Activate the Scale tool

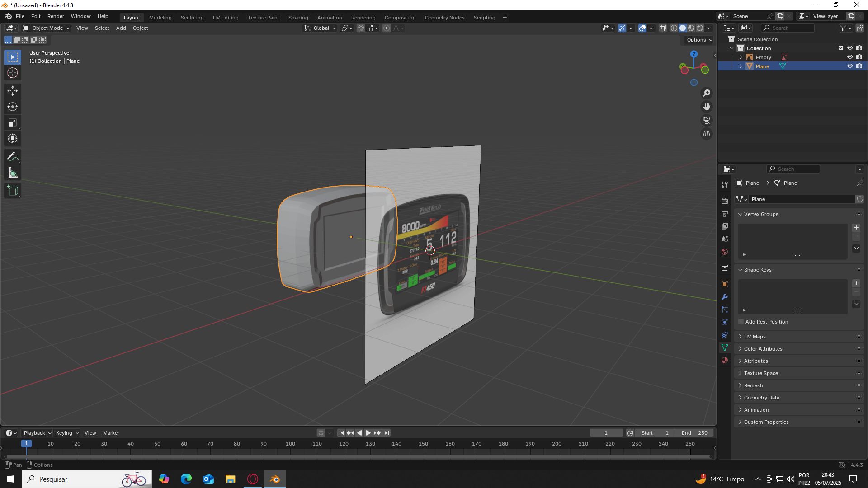tap(13, 122)
